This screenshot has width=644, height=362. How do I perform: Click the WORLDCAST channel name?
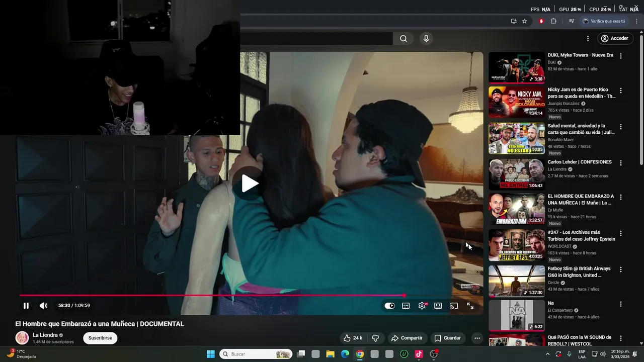pyautogui.click(x=559, y=246)
